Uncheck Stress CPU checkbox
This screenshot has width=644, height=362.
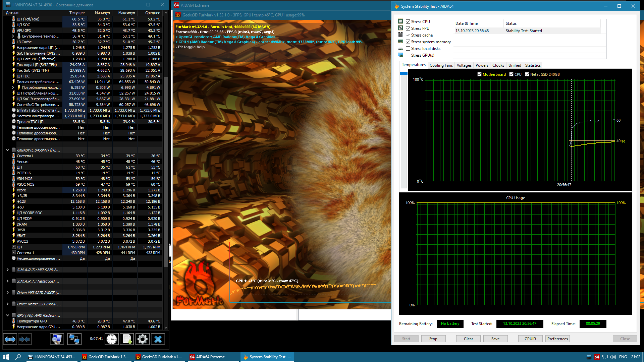pos(408,22)
